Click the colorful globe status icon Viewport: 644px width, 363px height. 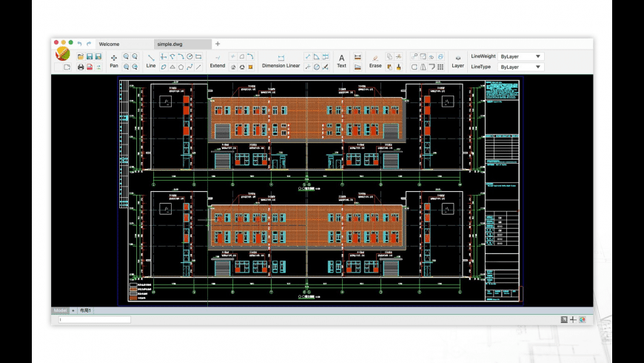(582, 319)
